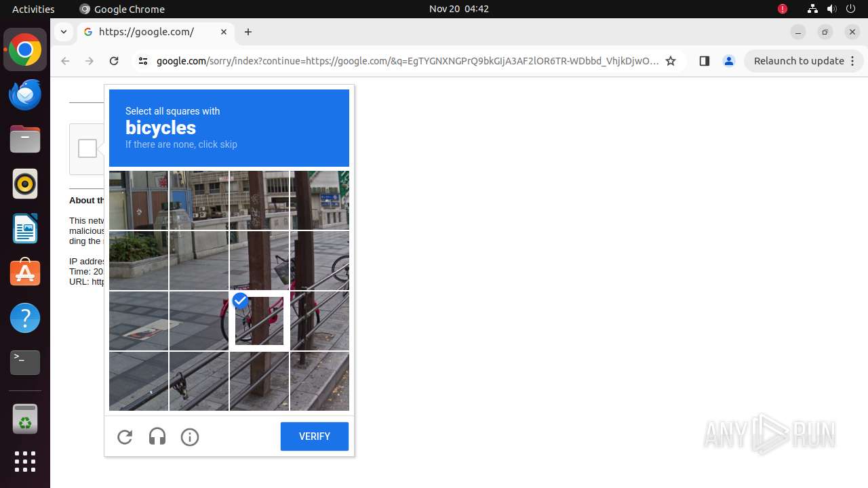This screenshot has height=488, width=868.
Task: Open a new tab with plus button
Action: click(x=248, y=32)
